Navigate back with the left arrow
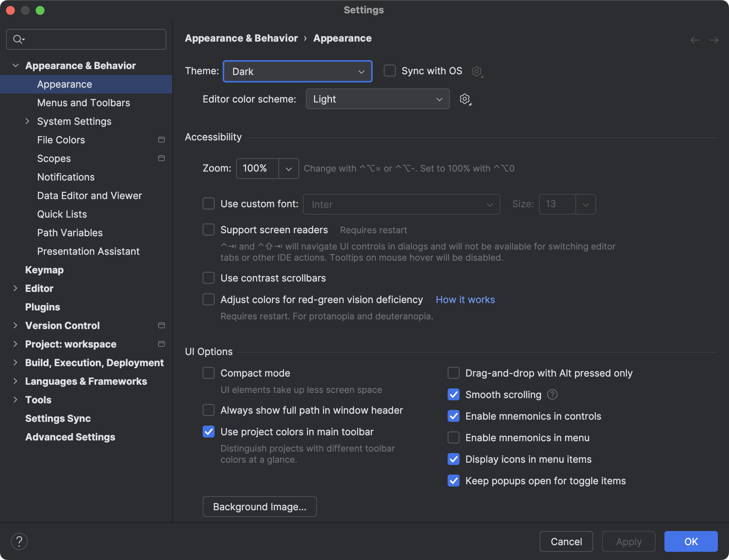 pyautogui.click(x=695, y=40)
